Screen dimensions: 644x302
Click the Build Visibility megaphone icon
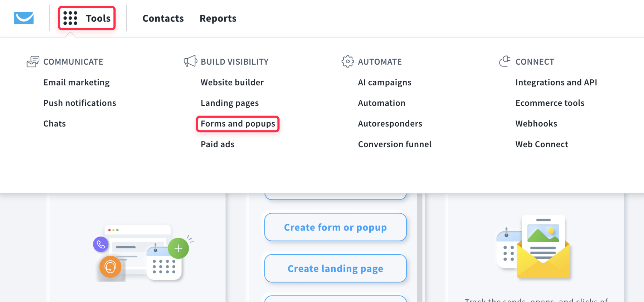coord(190,61)
